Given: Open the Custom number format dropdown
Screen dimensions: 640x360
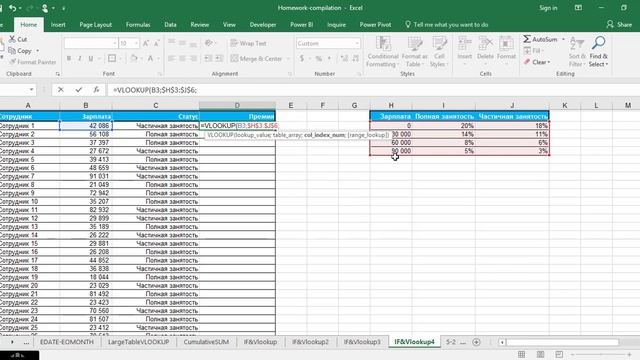Looking at the screenshot, I should [x=357, y=43].
